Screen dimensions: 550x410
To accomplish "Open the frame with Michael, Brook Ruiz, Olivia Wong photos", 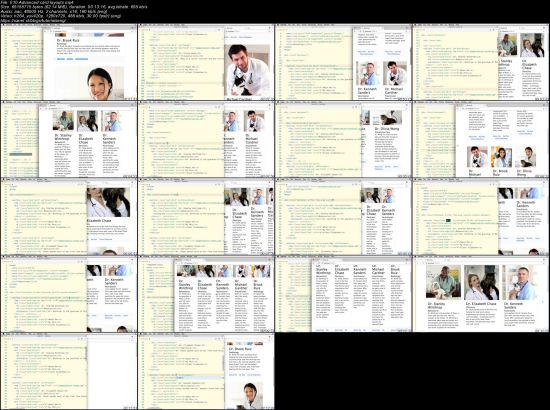I will point(481,139).
